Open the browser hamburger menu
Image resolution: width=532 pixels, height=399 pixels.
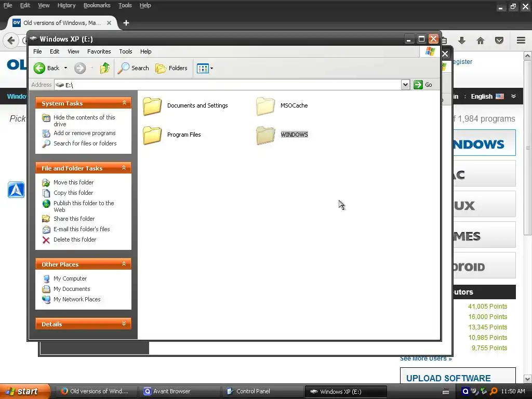521,41
